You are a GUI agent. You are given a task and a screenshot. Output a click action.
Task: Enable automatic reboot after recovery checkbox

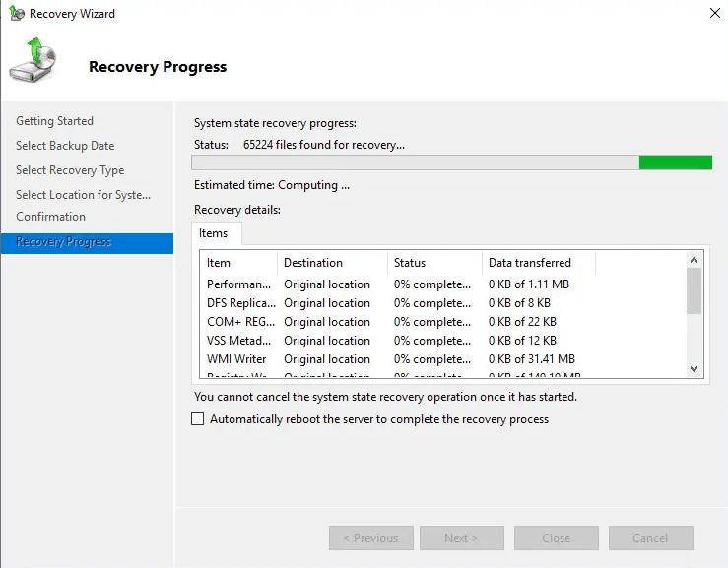(x=198, y=419)
